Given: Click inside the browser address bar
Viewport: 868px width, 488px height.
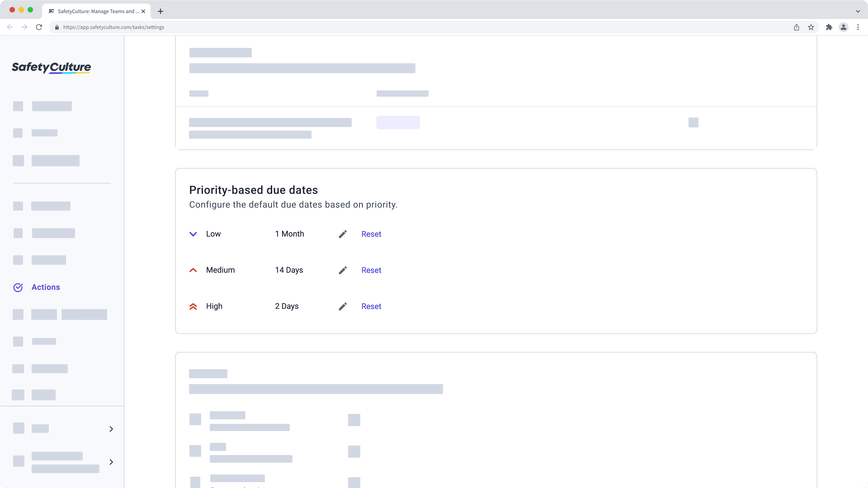Looking at the screenshot, I should pos(236,27).
